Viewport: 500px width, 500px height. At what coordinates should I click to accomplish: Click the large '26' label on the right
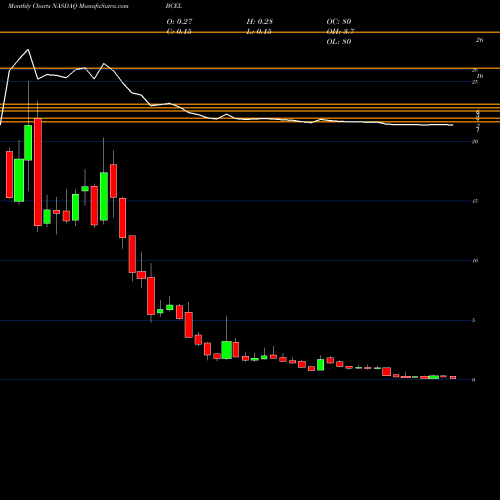479,40
